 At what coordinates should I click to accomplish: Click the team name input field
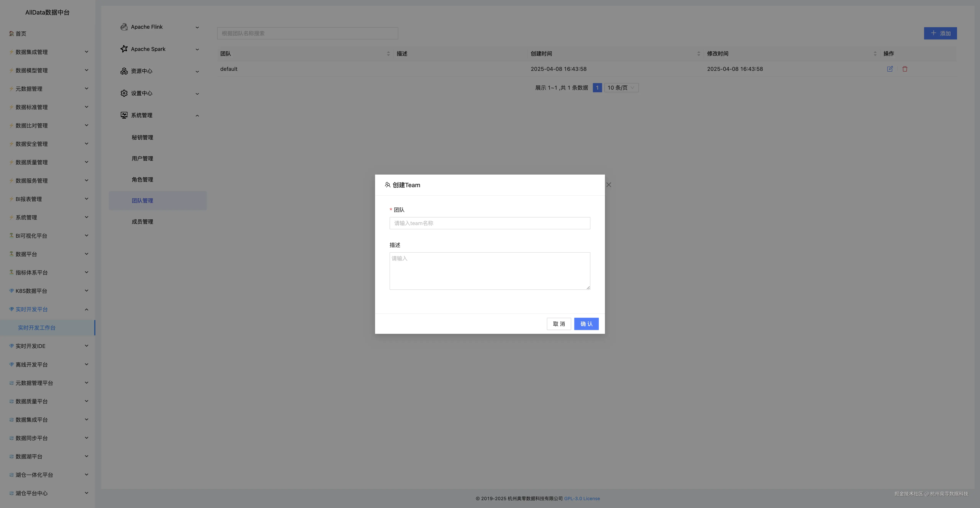(490, 223)
